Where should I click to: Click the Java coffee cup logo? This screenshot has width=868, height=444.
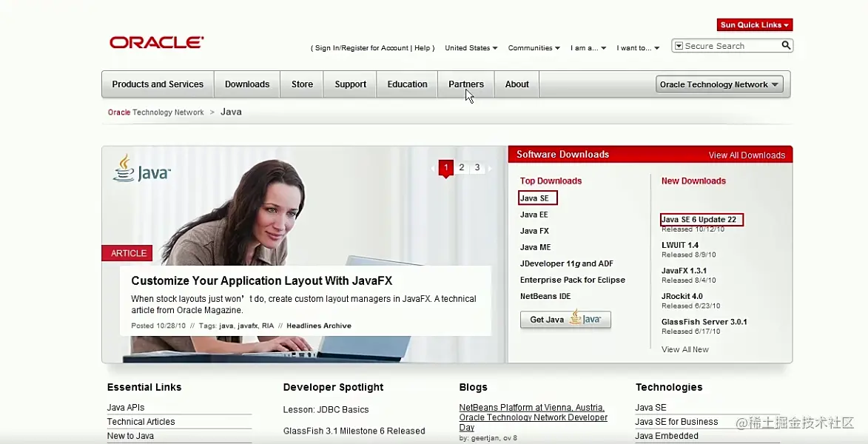pyautogui.click(x=142, y=168)
